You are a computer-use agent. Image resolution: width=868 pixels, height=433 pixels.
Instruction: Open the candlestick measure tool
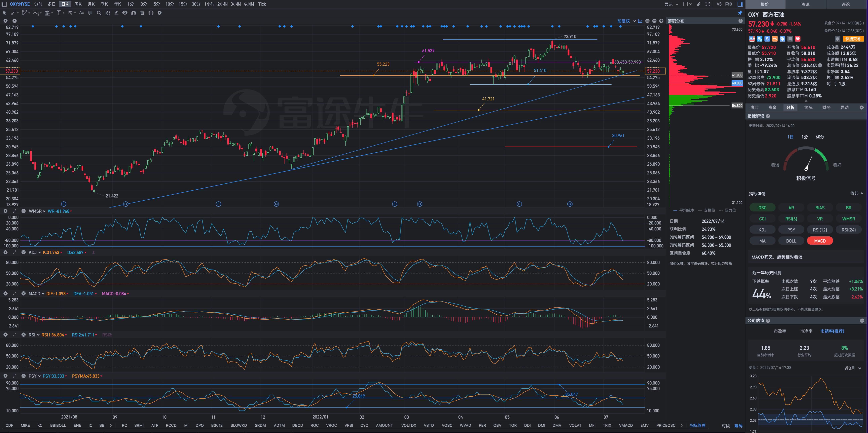tap(107, 13)
